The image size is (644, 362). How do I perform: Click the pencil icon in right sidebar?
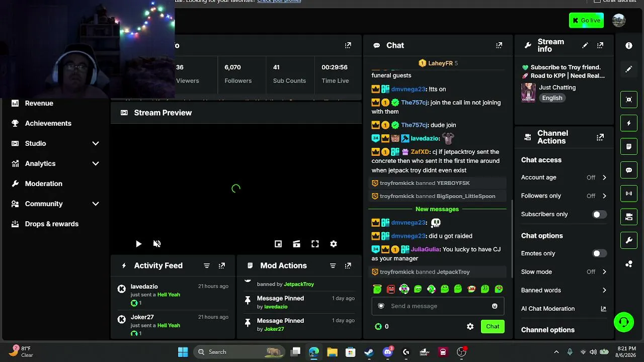click(x=629, y=69)
